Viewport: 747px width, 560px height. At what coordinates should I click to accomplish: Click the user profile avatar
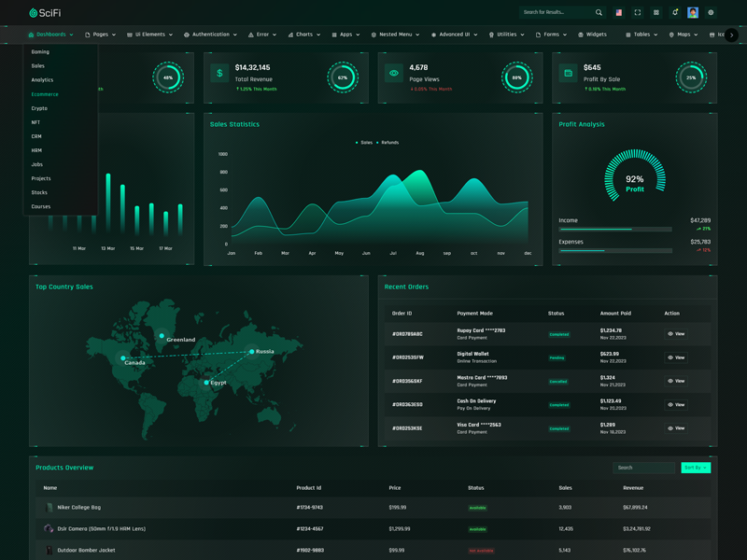(x=693, y=13)
